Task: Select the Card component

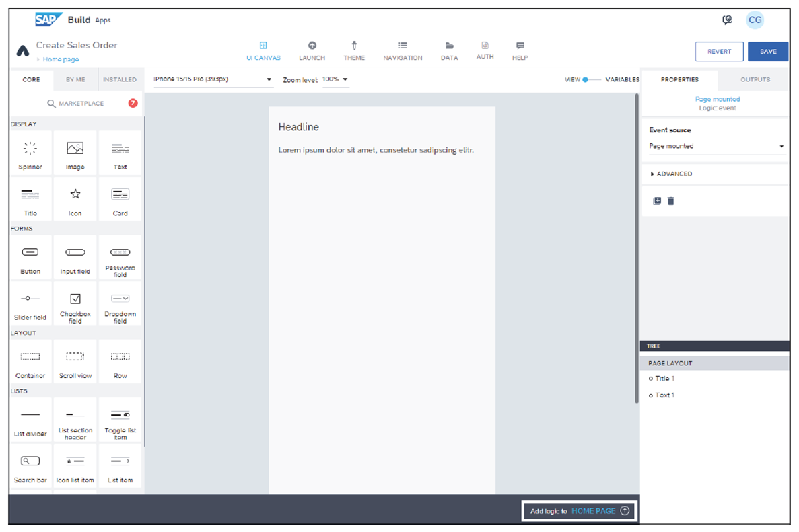Action: [120, 199]
